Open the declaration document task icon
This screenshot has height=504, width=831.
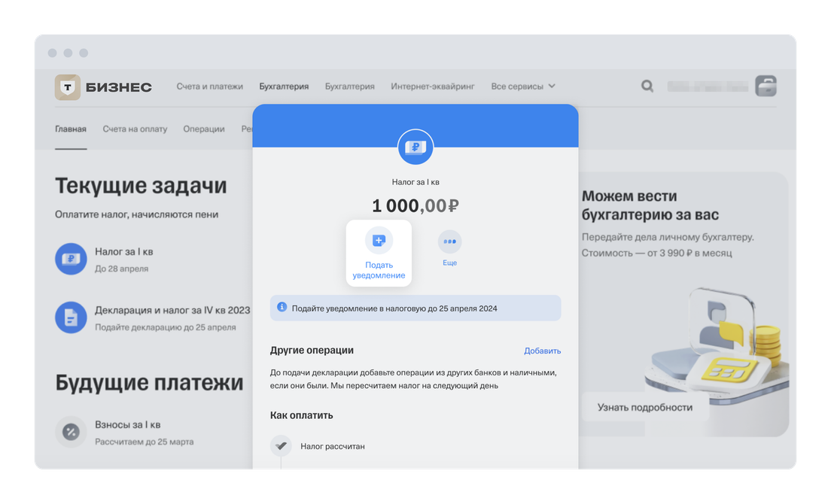click(71, 317)
